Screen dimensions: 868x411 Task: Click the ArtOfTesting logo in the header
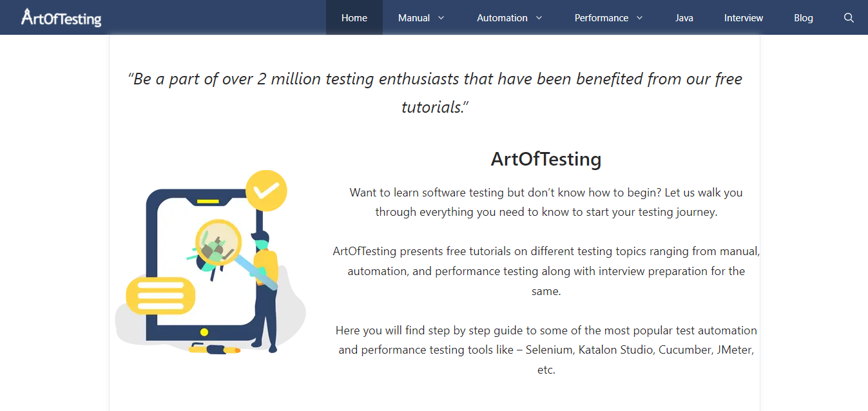point(61,17)
